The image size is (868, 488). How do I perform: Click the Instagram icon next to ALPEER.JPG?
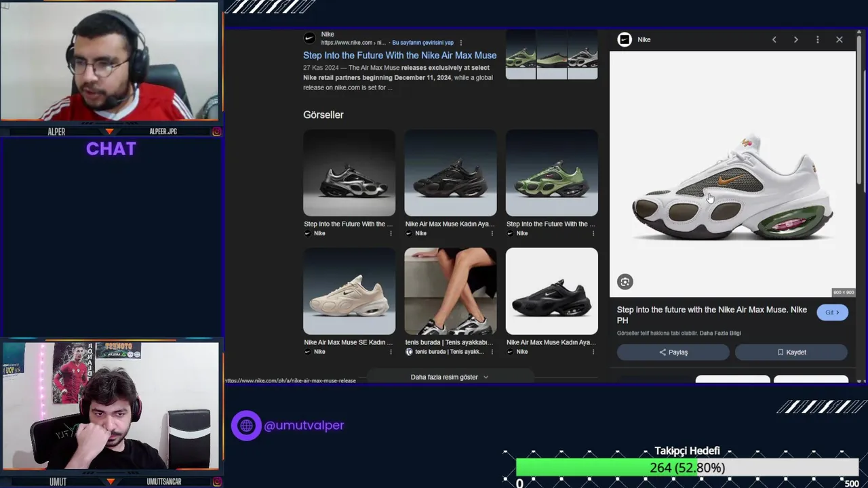pos(216,131)
